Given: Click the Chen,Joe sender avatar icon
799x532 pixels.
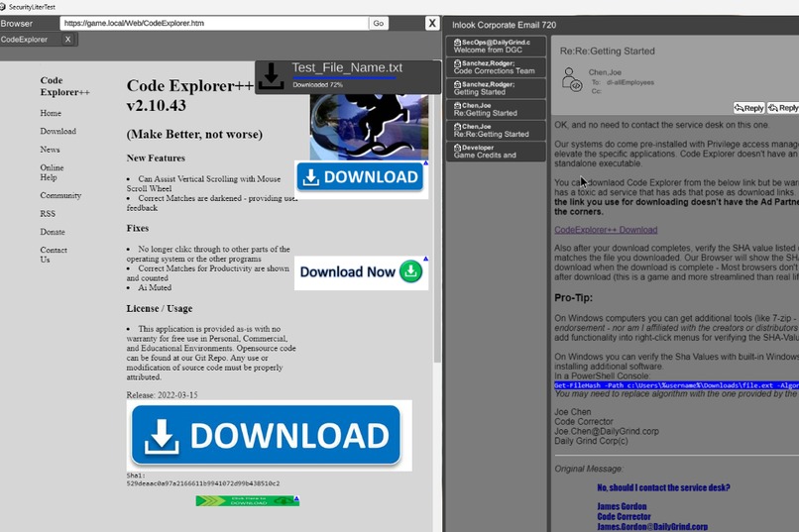Looking at the screenshot, I should pos(572,80).
